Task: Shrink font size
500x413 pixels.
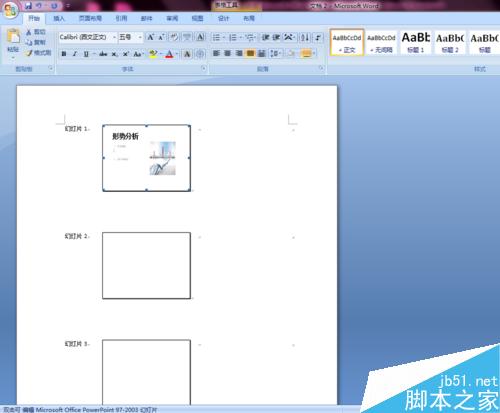Action: [x=161, y=37]
